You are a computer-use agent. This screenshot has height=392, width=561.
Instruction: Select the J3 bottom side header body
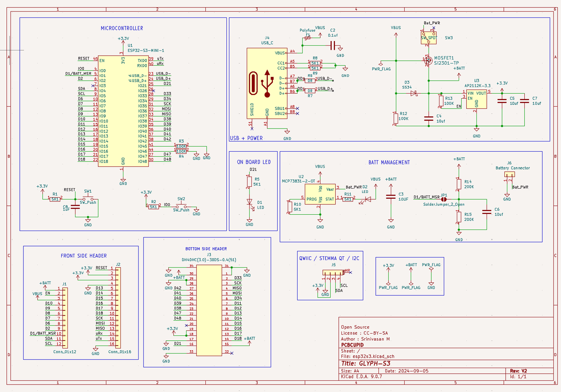point(209,310)
